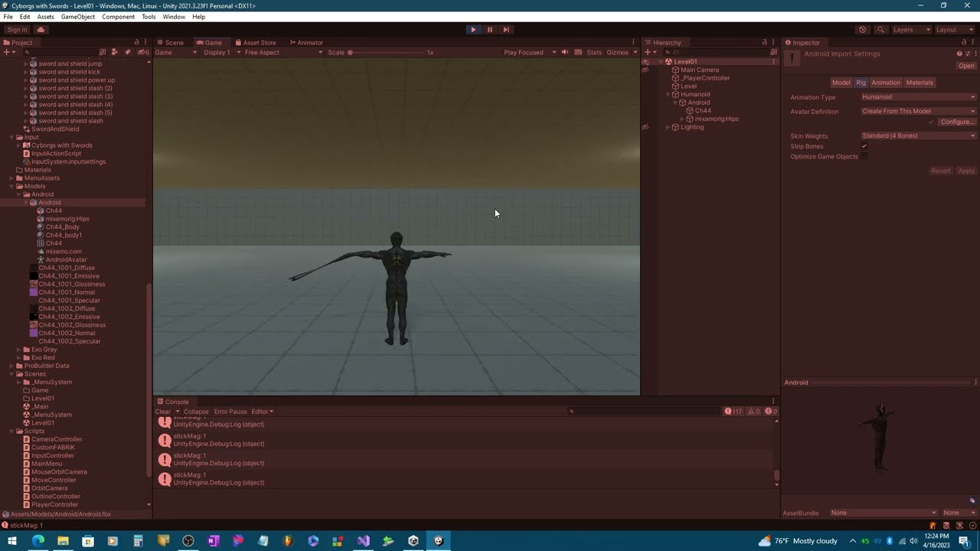Open the Skin Weights dropdown
The width and height of the screenshot is (980, 551).
click(x=918, y=135)
